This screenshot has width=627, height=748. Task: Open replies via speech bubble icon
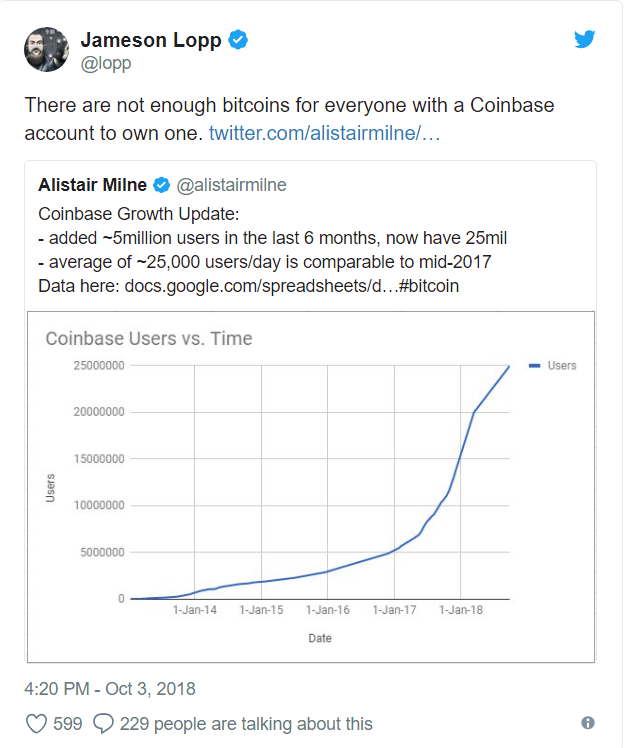pyautogui.click(x=103, y=724)
